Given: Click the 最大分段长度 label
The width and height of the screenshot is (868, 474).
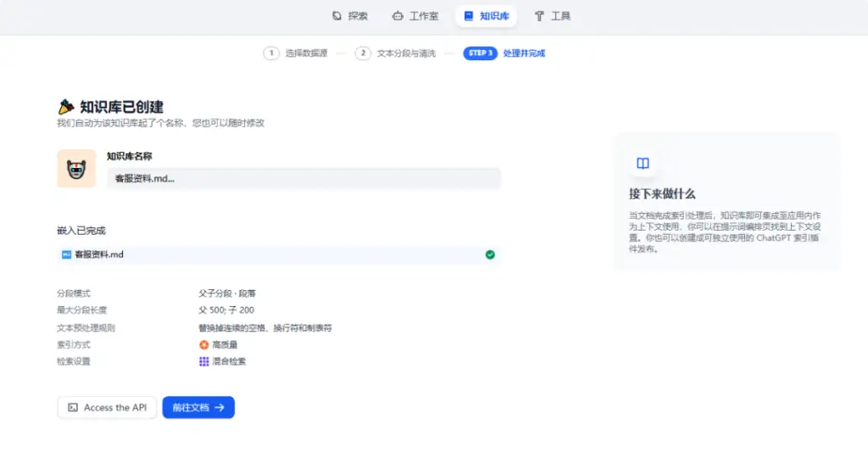Looking at the screenshot, I should pyautogui.click(x=81, y=310).
